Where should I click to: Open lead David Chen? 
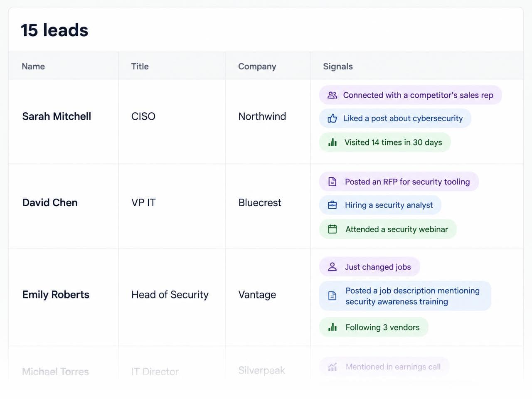point(50,203)
